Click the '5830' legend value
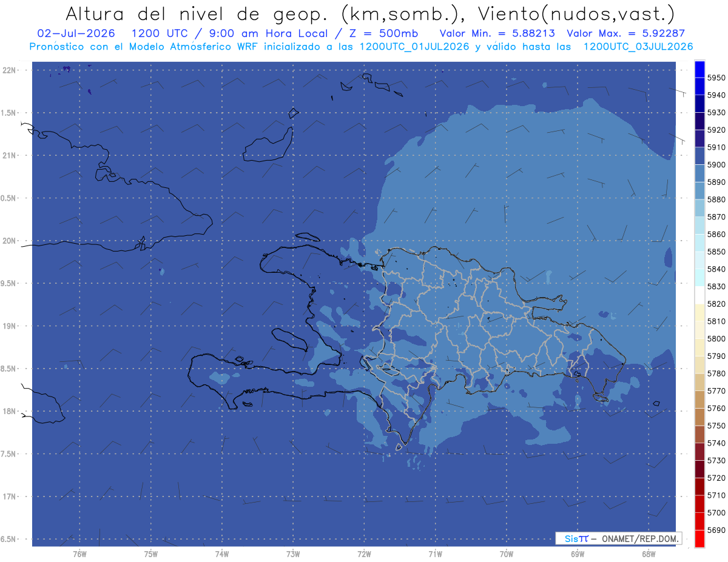 click(x=716, y=287)
